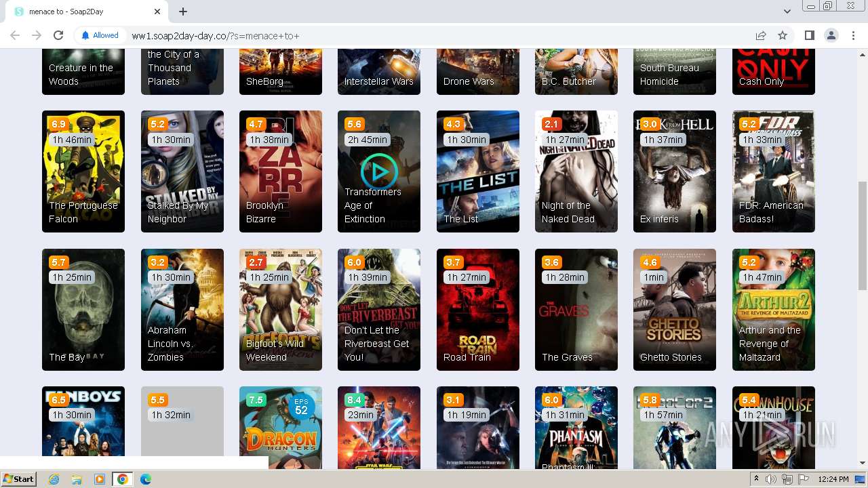
Task: Open Brooklyn Bizarre movie card
Action: point(281,171)
